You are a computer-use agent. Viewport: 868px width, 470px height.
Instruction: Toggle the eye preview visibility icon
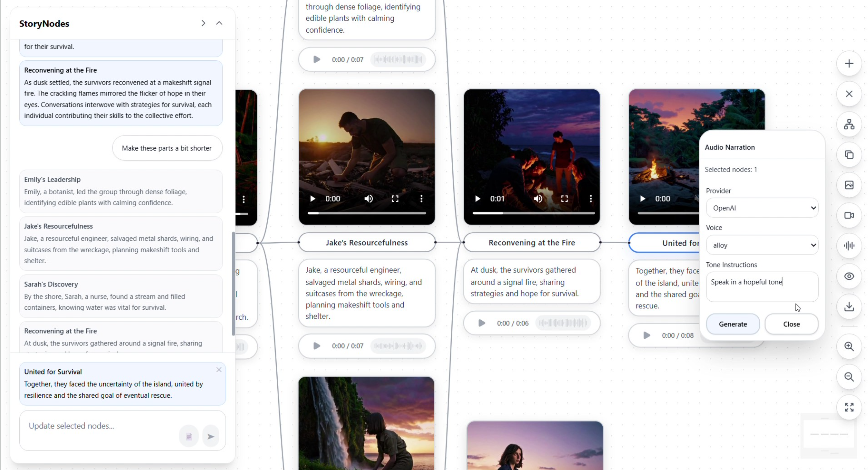[x=849, y=276]
